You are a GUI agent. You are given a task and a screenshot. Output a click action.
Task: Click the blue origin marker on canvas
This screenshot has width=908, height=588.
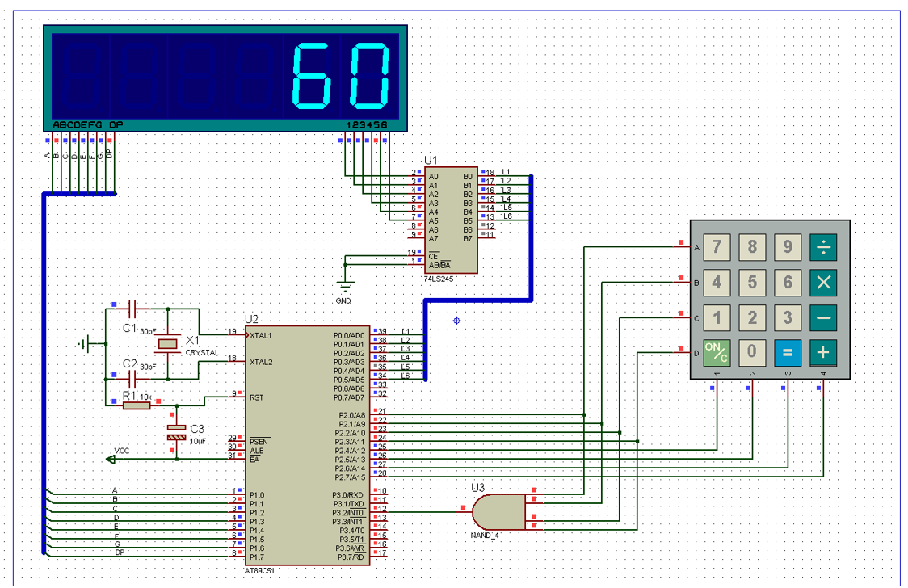(456, 321)
